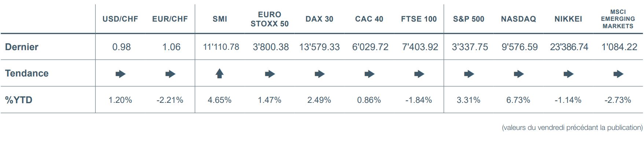644x142 pixels.
Task: Click the EUR/CHF YTD value -2.21%
Action: coord(170,100)
